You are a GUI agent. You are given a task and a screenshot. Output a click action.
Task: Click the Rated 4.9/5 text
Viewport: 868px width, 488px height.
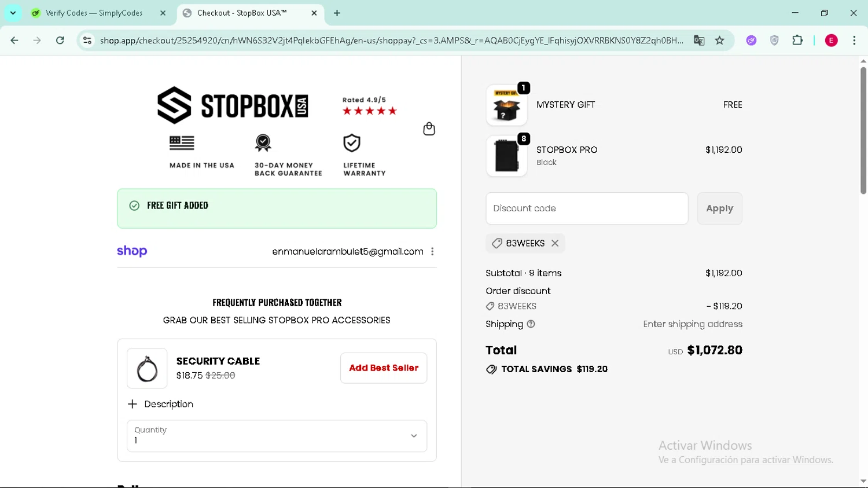click(x=364, y=100)
